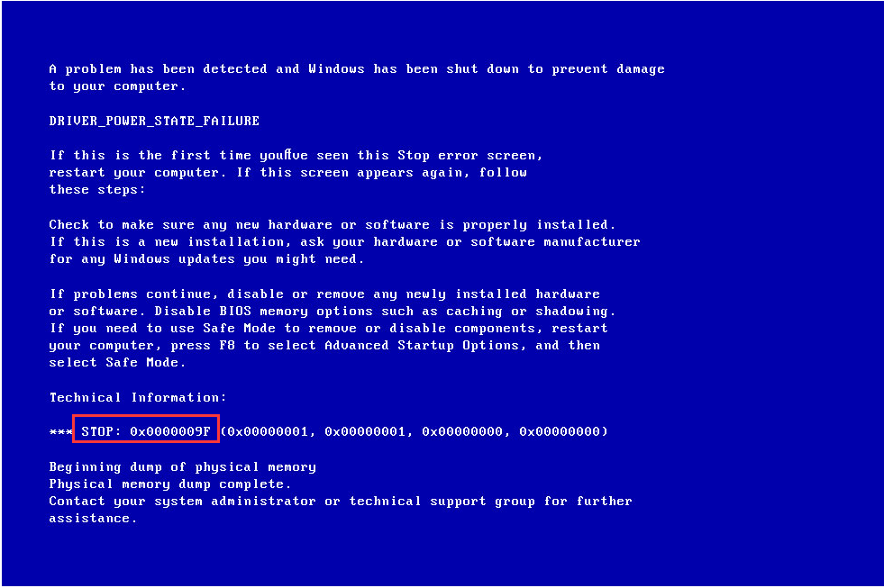
Task: Click the 'select Safe Mode.' line
Action: click(x=117, y=363)
